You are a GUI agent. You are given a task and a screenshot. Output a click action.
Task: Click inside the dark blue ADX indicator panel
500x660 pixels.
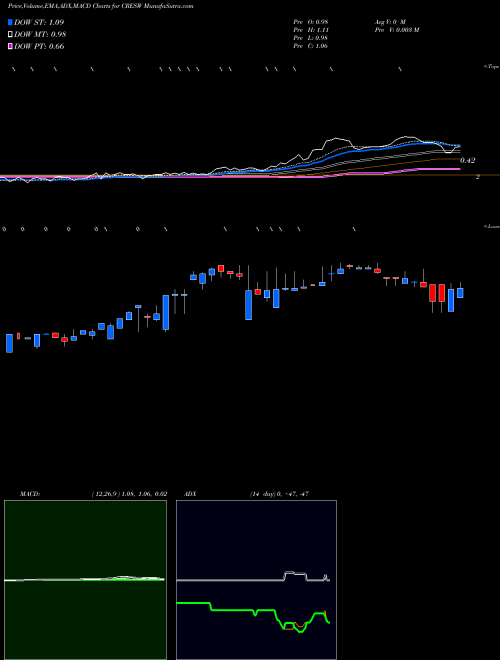click(x=256, y=580)
